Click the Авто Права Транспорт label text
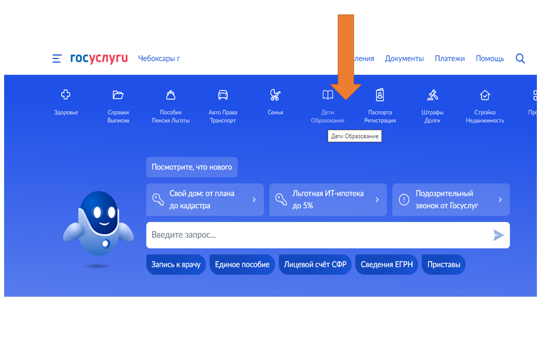 (x=223, y=116)
